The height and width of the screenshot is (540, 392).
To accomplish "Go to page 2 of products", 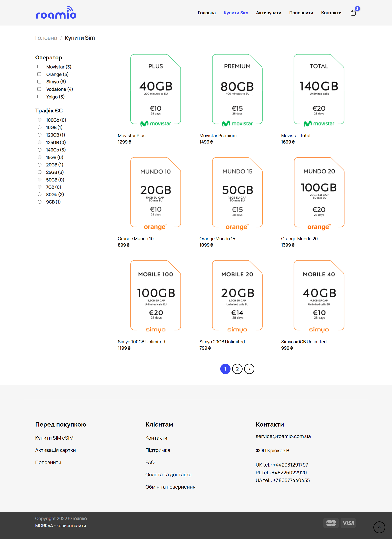I will pos(237,369).
